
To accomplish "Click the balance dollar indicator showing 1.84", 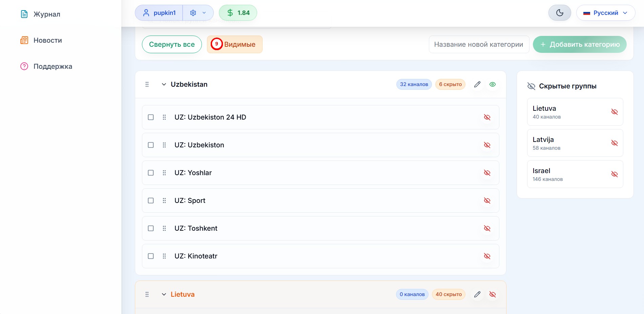I will 238,13.
